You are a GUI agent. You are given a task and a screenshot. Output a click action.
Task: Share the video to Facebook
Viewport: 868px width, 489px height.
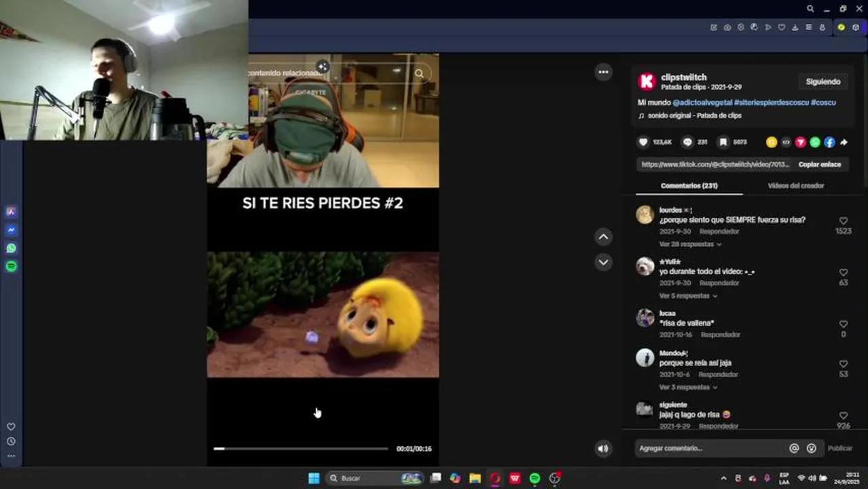click(829, 142)
